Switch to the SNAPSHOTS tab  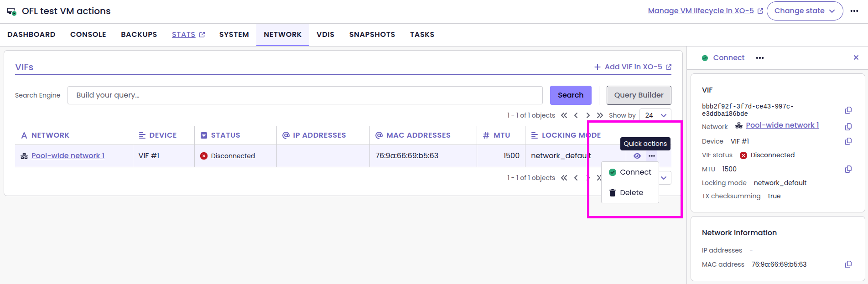click(372, 35)
